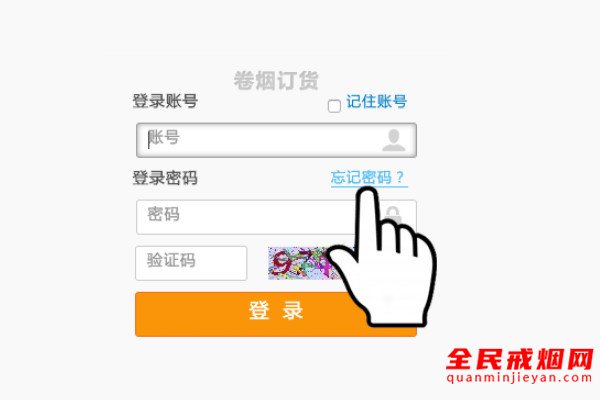Click the quanminjieyan.com watermark text
The height and width of the screenshot is (400, 600).
519,378
